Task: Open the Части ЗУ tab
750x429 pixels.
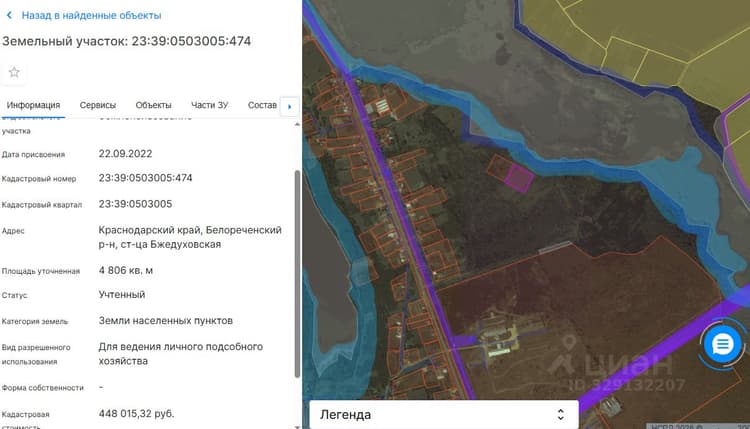Action: pyautogui.click(x=210, y=105)
